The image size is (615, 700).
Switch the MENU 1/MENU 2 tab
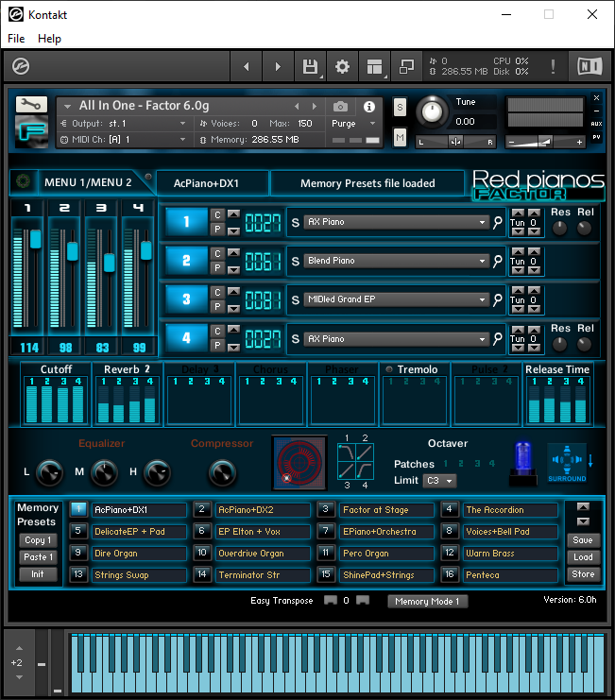pyautogui.click(x=88, y=182)
